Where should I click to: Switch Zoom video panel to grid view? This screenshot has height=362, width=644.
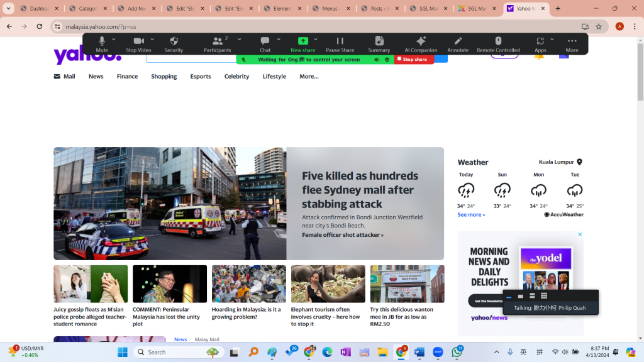coord(544,296)
